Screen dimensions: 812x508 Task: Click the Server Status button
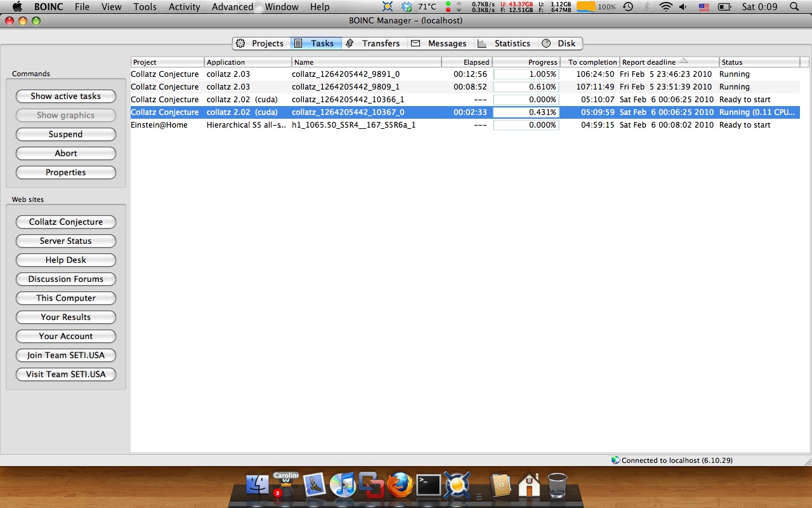pyautogui.click(x=66, y=241)
